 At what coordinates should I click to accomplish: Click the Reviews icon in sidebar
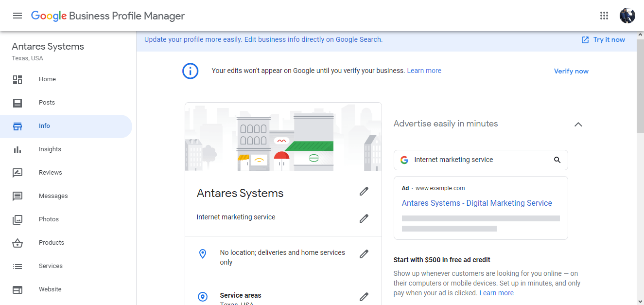point(17,173)
